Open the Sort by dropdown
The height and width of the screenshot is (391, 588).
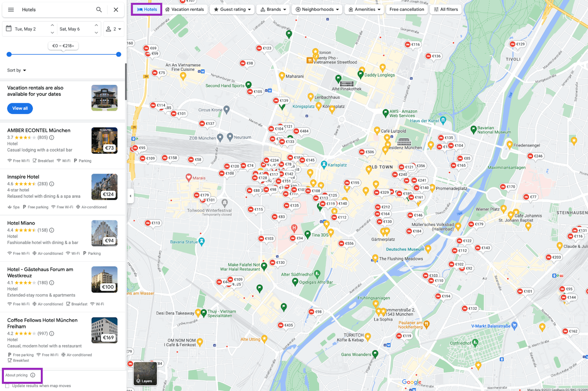click(x=16, y=70)
